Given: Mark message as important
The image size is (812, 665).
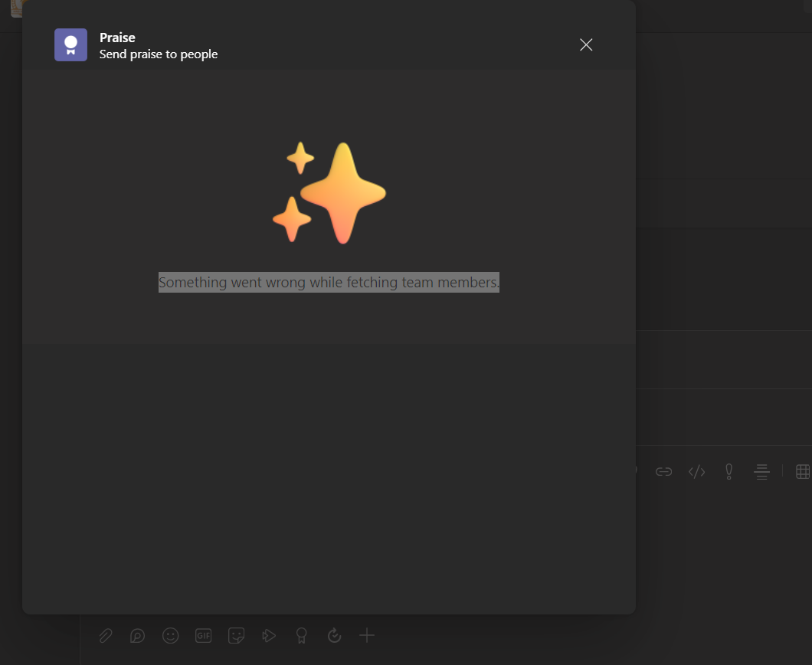Looking at the screenshot, I should pyautogui.click(x=729, y=471).
